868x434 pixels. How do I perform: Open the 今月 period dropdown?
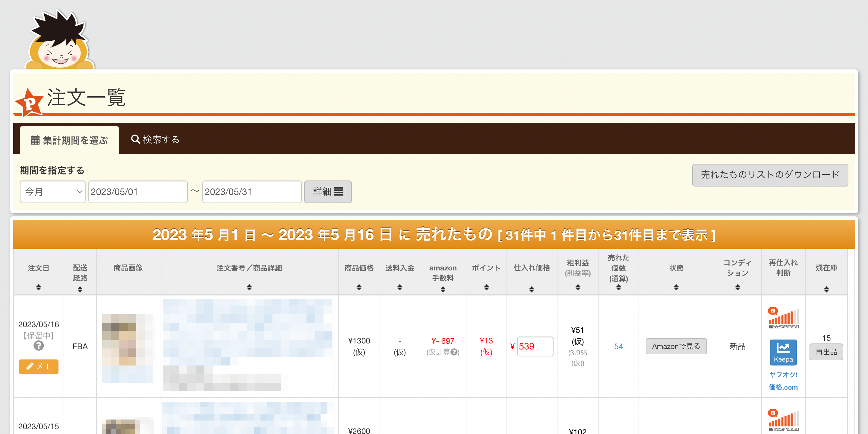[x=52, y=192]
